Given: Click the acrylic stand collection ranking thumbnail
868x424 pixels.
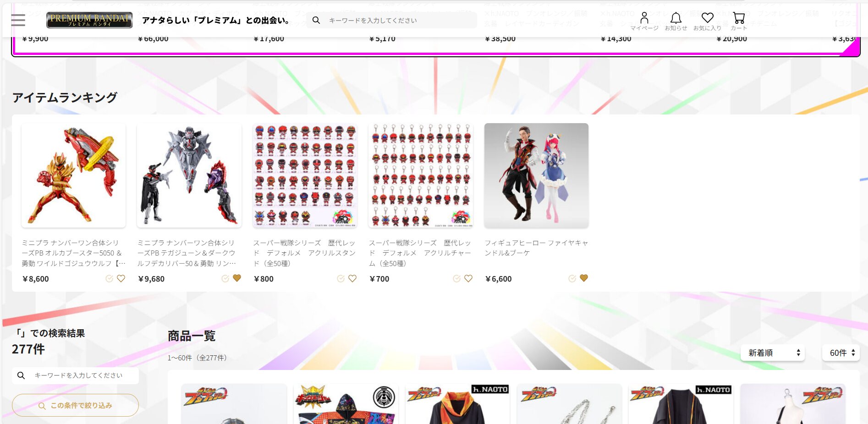Looking at the screenshot, I should [x=305, y=175].
